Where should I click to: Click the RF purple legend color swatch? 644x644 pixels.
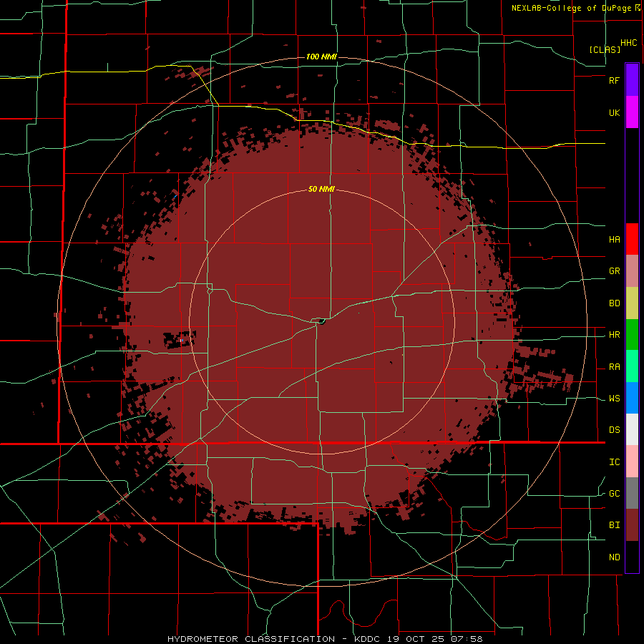(x=632, y=79)
